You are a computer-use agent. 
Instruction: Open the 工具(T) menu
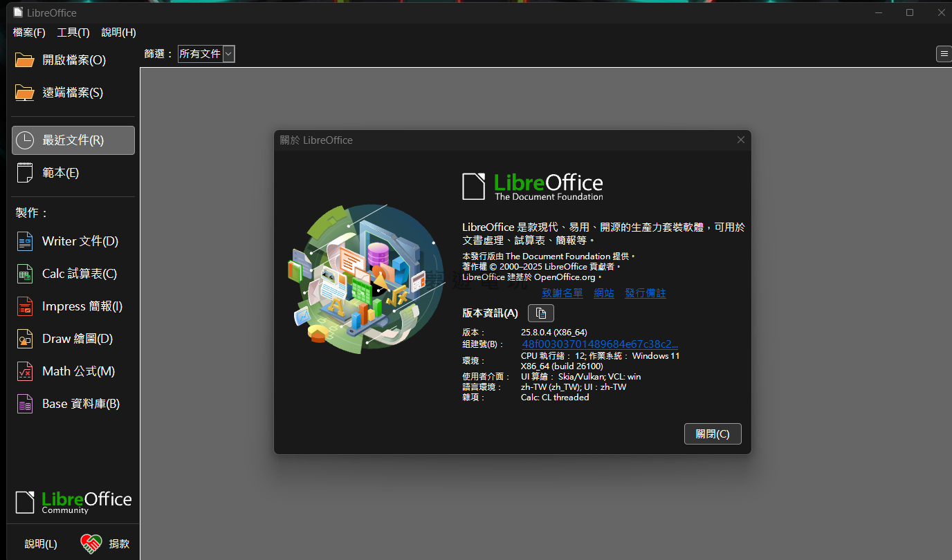pos(73,32)
